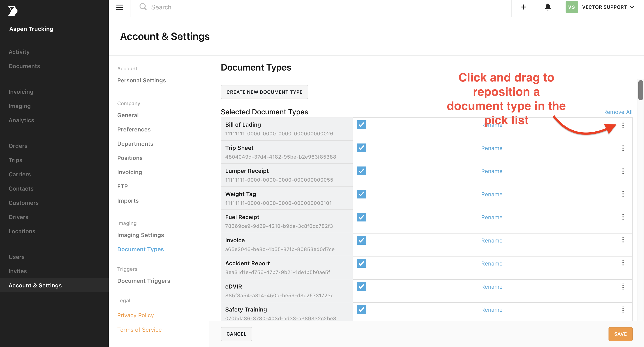644x347 pixels.
Task: Uncheck the Weight Tag checkbox
Action: coord(361,194)
